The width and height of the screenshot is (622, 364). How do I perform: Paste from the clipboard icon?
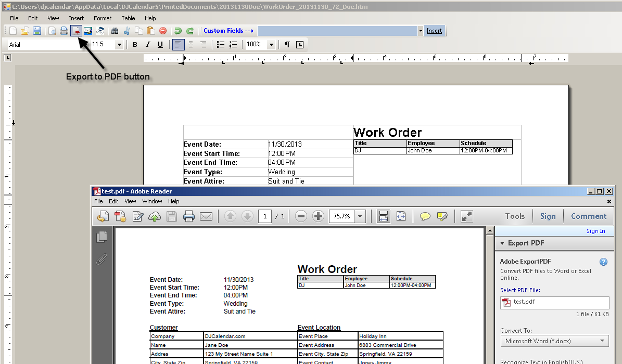[151, 31]
